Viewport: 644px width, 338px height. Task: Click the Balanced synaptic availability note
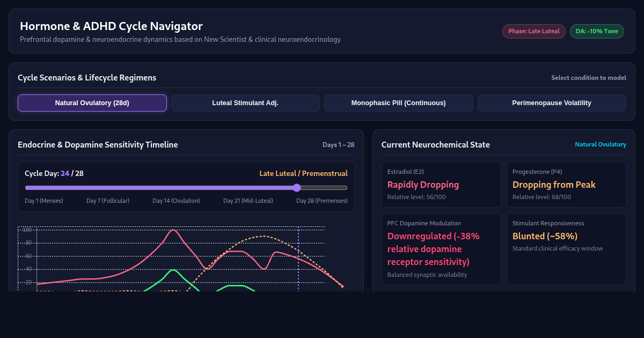tap(427, 275)
